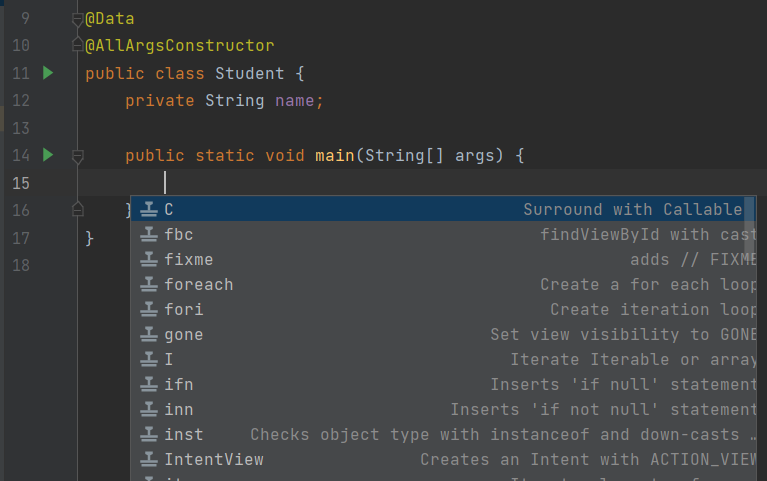Click the run icon beside class Student
Screen dimensions: 767x481
point(47,73)
